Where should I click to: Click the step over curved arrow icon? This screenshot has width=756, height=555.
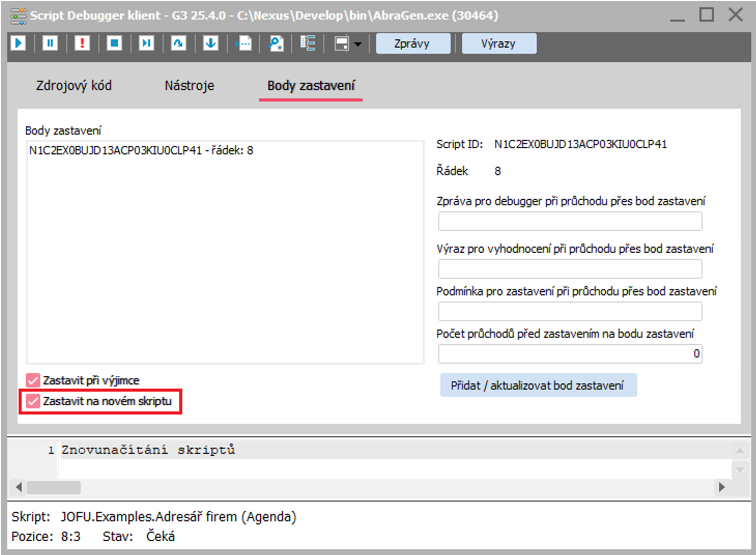tap(178, 43)
